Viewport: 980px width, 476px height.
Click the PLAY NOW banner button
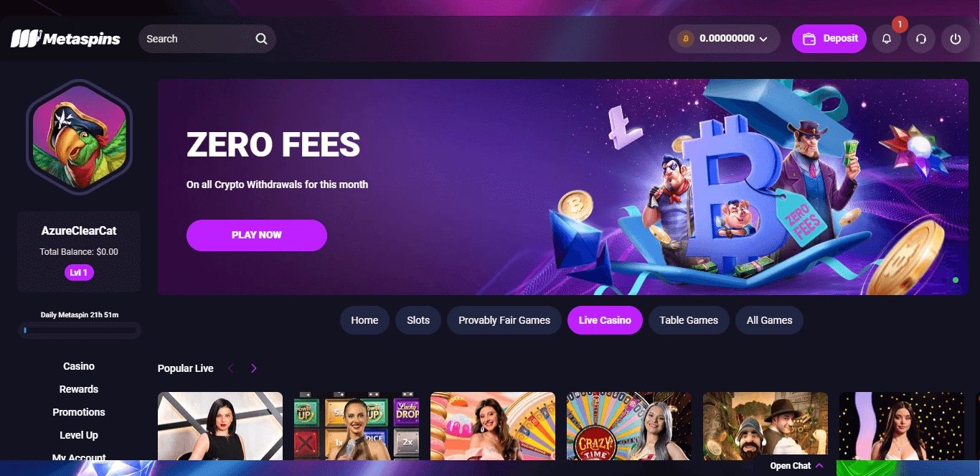point(257,235)
